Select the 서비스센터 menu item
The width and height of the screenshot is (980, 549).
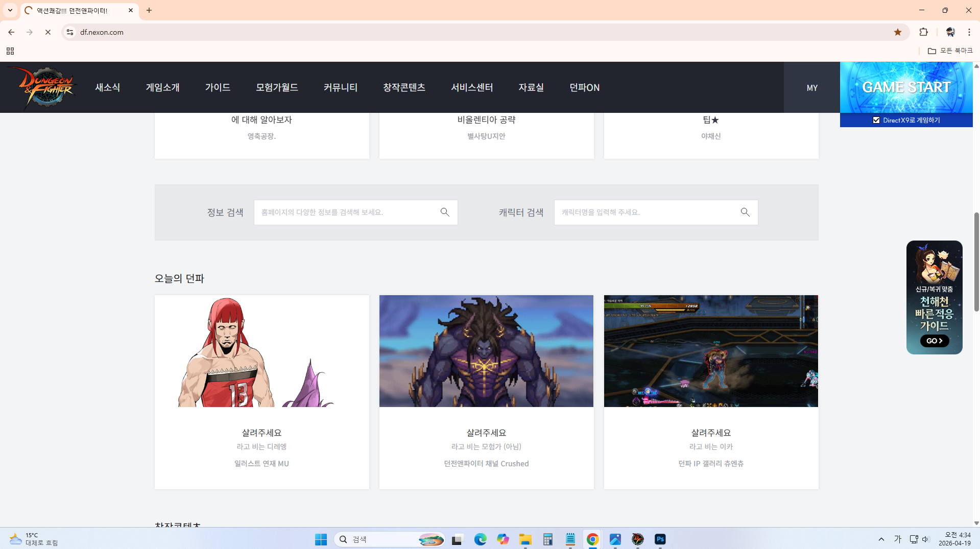point(471,87)
